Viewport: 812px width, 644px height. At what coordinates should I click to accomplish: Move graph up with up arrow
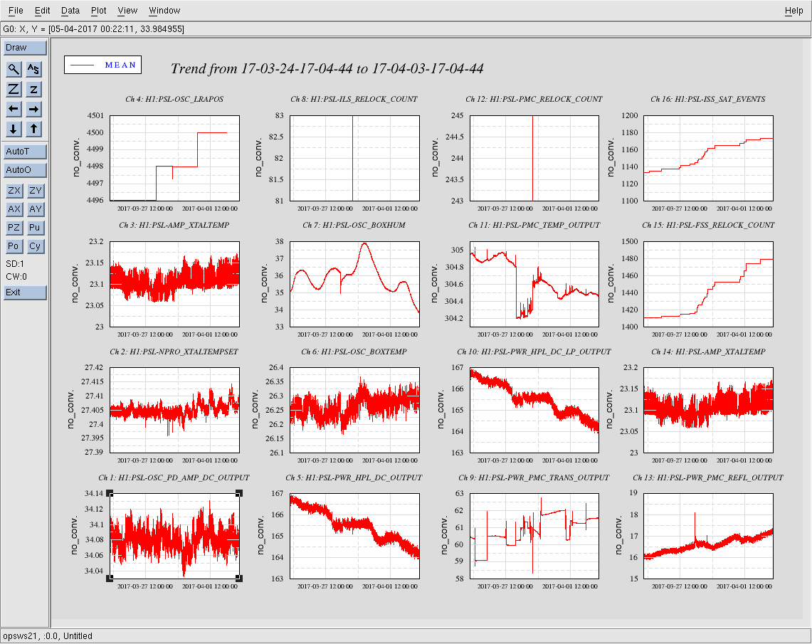33,129
